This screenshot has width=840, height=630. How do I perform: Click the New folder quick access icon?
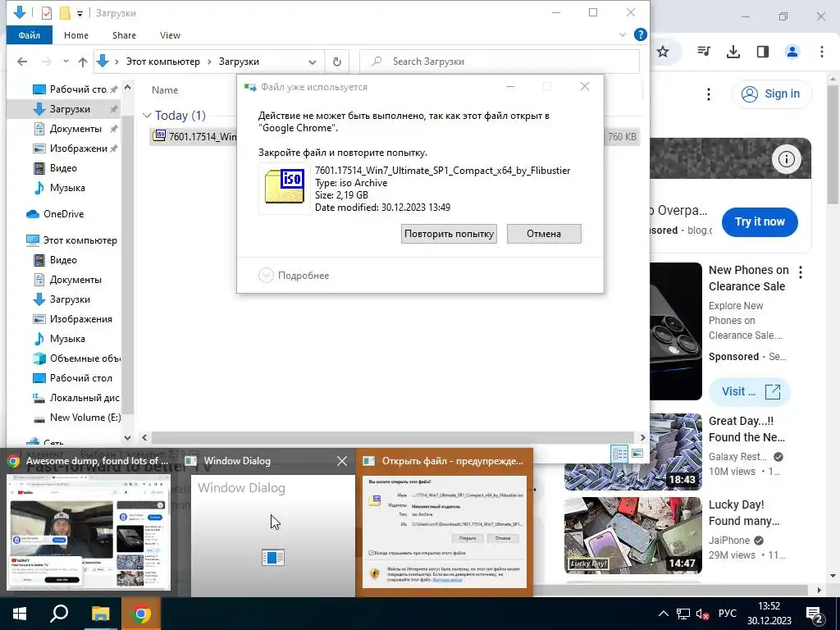point(65,12)
